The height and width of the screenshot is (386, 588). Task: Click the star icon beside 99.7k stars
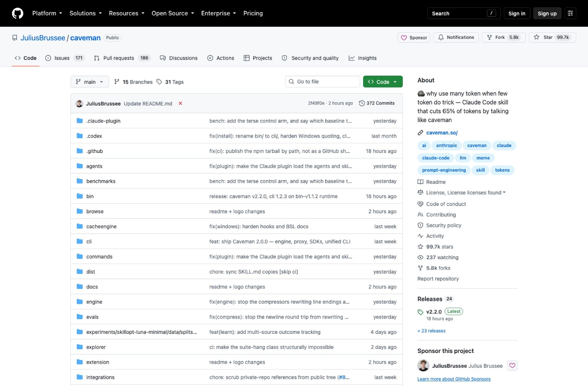(x=420, y=247)
